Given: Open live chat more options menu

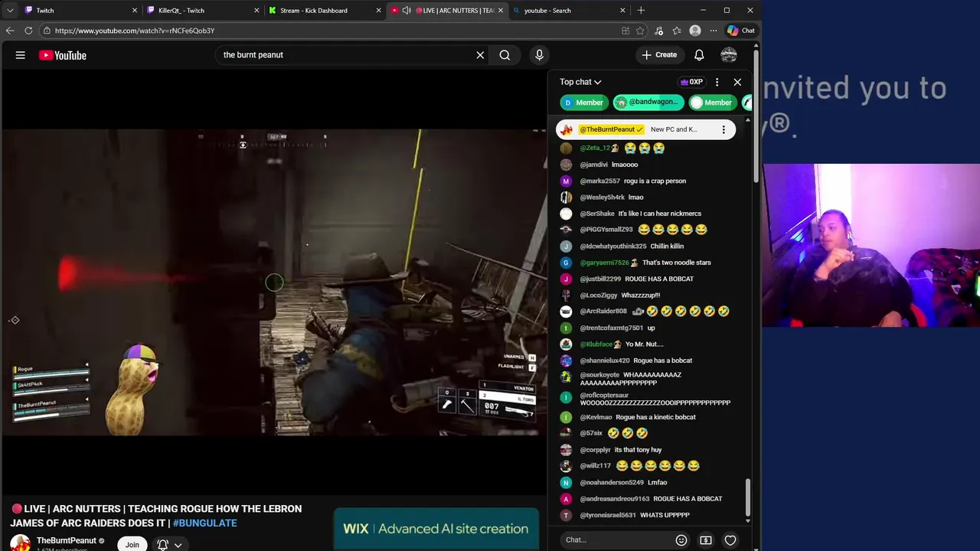Looking at the screenshot, I should point(717,82).
